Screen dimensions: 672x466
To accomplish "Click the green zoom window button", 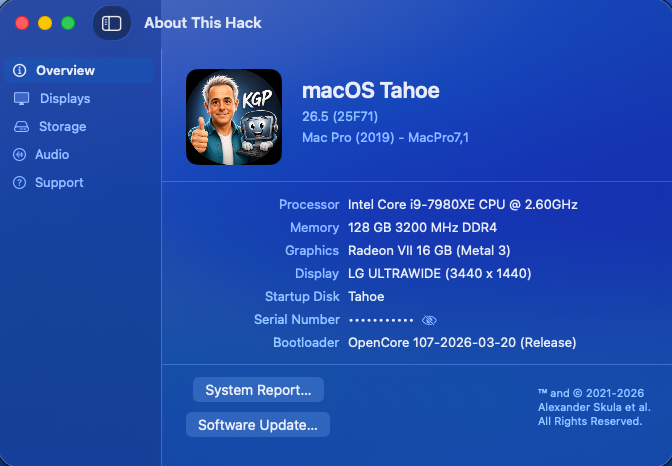I will click(68, 23).
